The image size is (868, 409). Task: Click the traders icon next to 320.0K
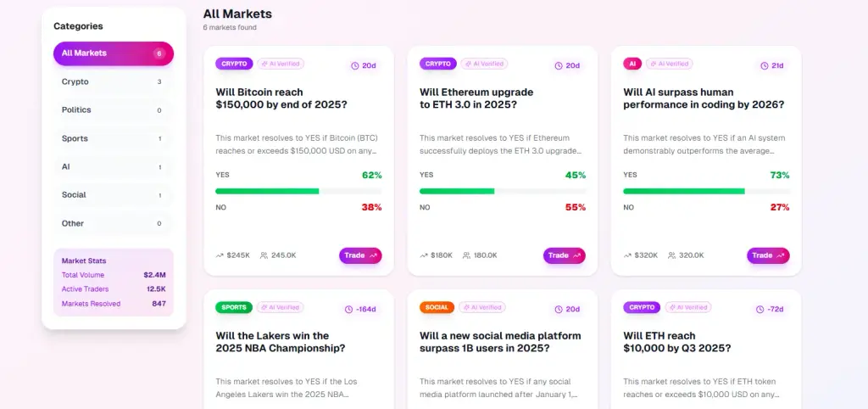pyautogui.click(x=671, y=255)
